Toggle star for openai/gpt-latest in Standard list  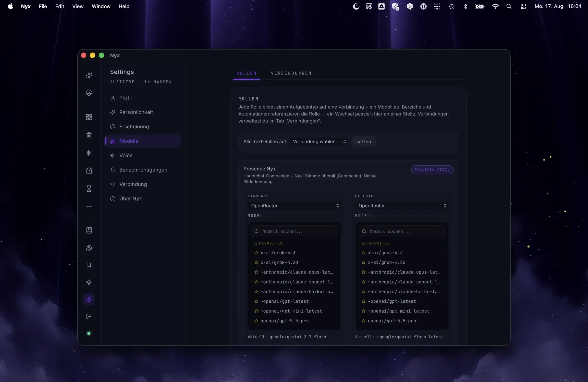coord(256,301)
